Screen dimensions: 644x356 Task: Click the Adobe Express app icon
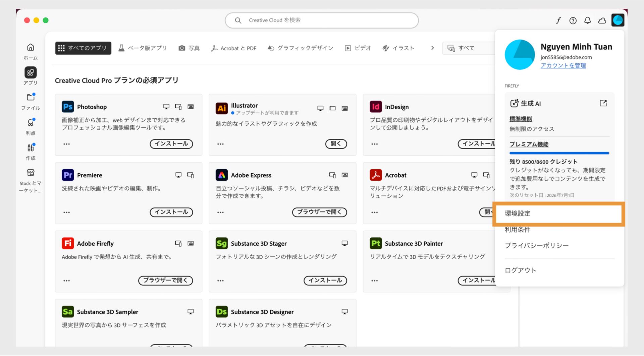(x=222, y=175)
